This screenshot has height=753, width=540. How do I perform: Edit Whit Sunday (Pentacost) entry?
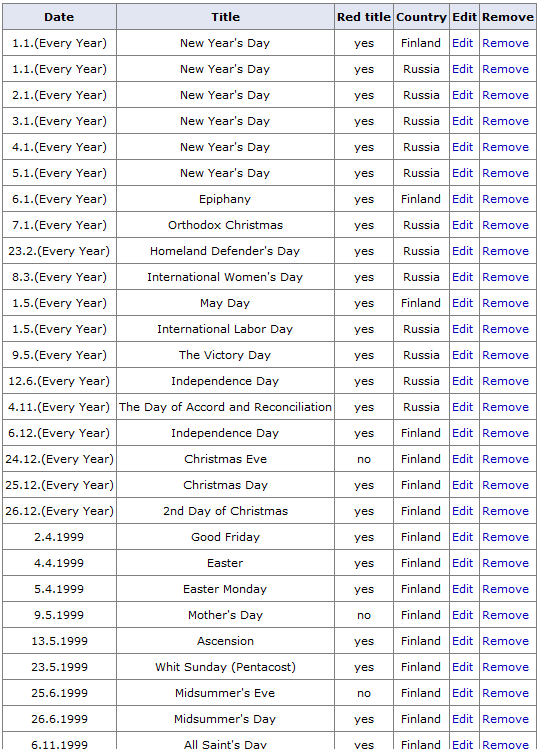[462, 667]
